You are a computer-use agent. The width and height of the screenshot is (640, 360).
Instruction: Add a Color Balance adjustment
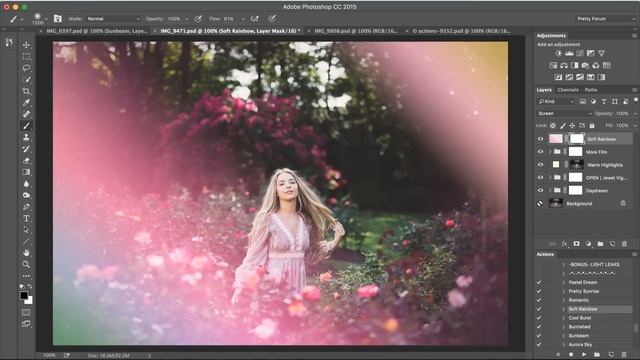(x=564, y=65)
